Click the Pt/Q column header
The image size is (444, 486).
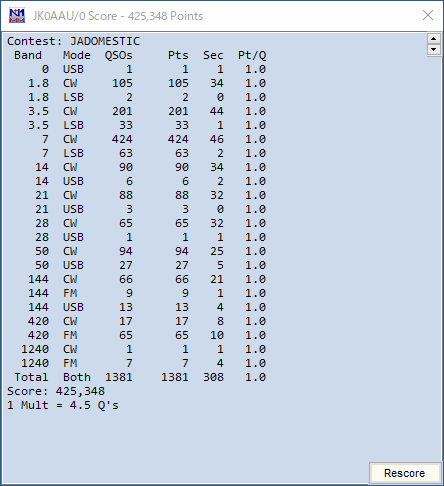coord(252,55)
